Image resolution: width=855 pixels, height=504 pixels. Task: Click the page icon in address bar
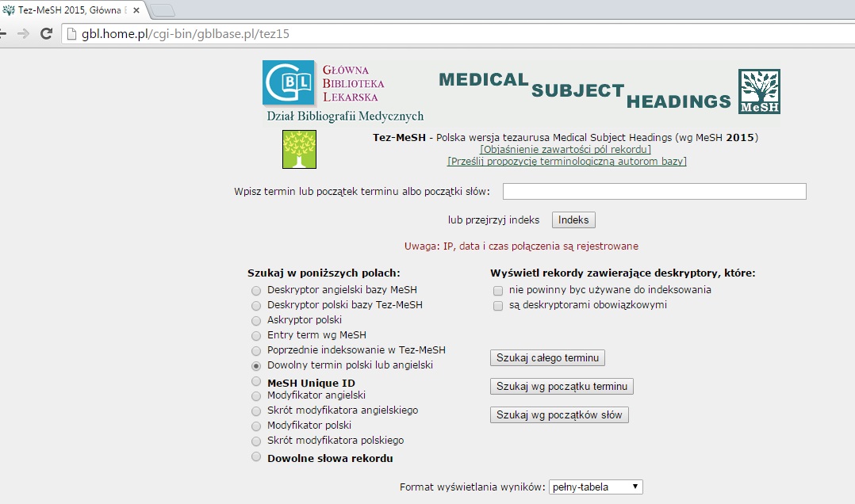point(71,34)
